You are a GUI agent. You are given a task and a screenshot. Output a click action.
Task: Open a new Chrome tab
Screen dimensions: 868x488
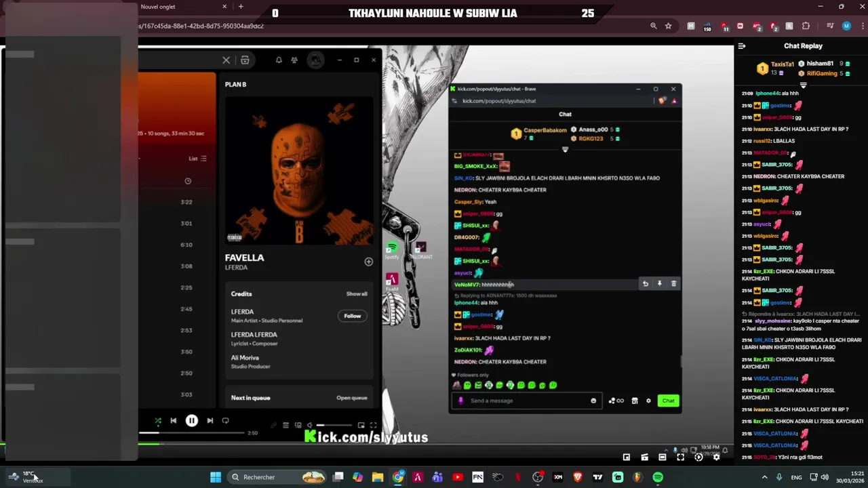tap(241, 7)
